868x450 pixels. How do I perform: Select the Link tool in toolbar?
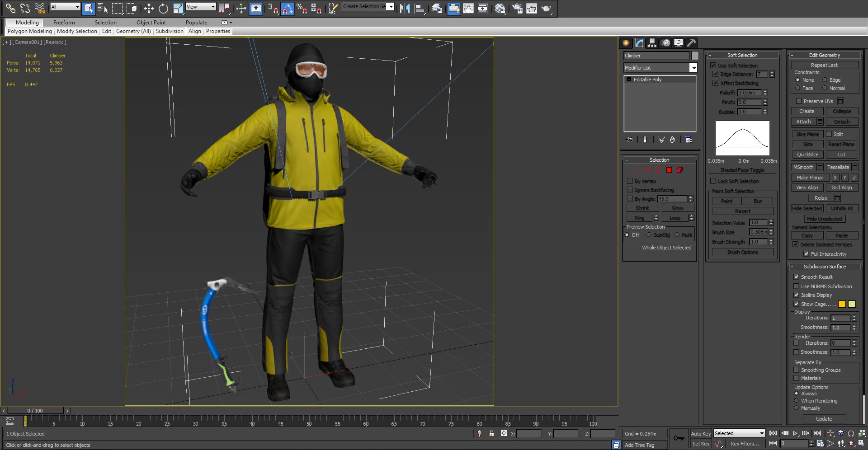[x=10, y=8]
